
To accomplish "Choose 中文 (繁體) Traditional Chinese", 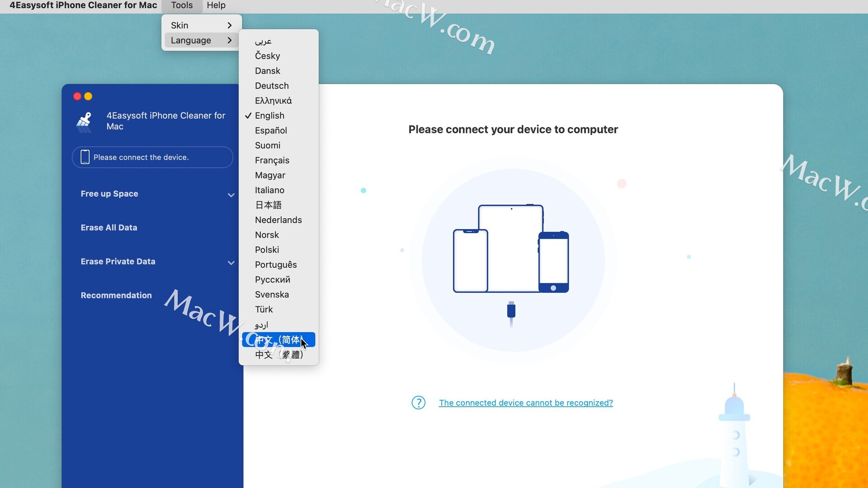I will [278, 355].
